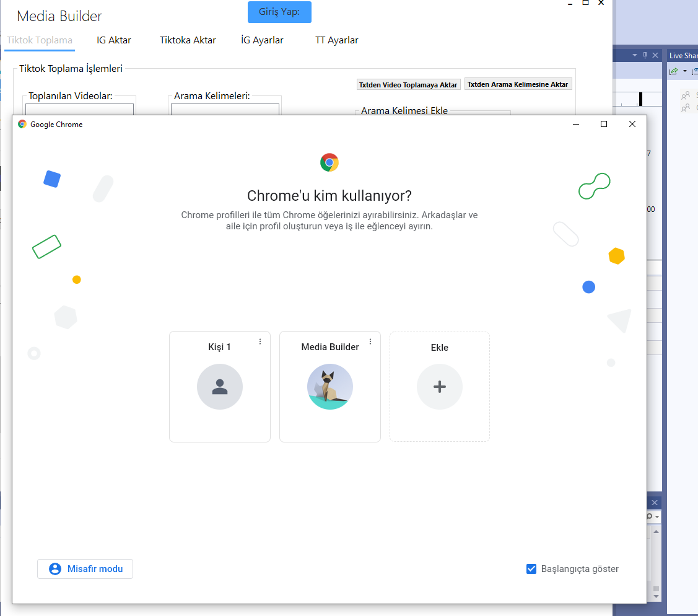Open more options menu for Kişi 1
Image resolution: width=698 pixels, height=616 pixels.
260,341
